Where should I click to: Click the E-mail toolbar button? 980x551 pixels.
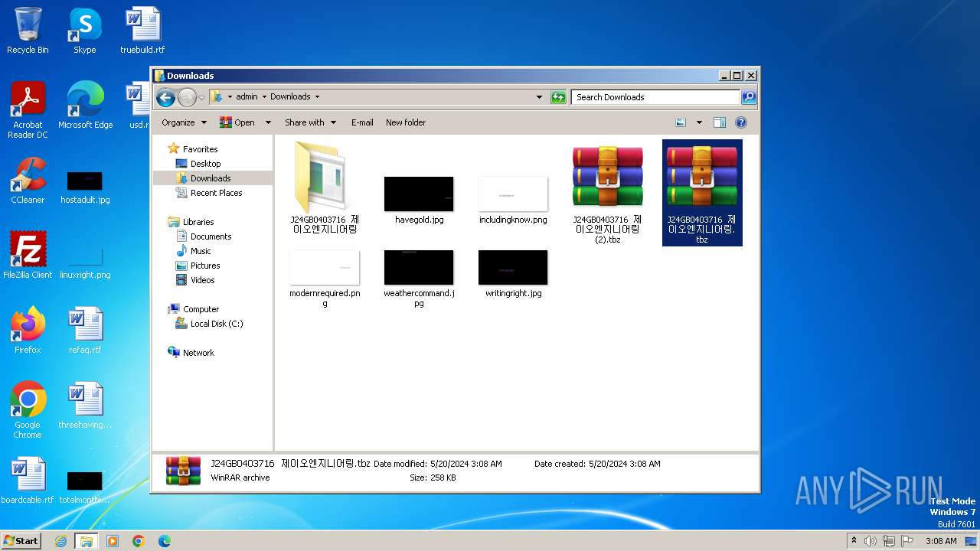coord(362,122)
